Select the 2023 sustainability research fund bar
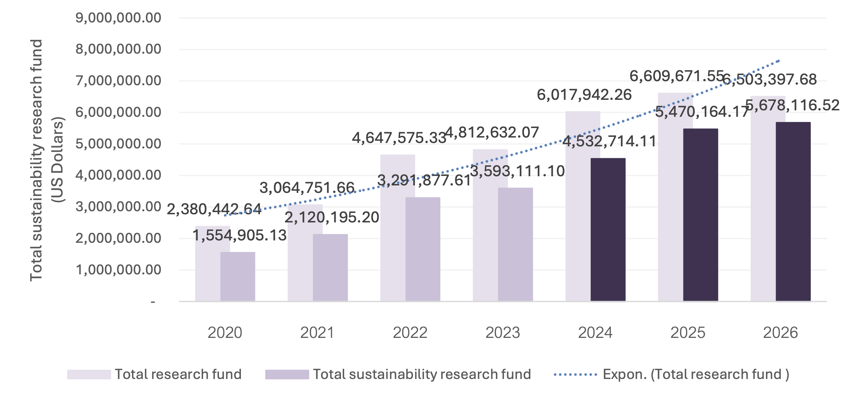868x398 pixels. point(515,245)
